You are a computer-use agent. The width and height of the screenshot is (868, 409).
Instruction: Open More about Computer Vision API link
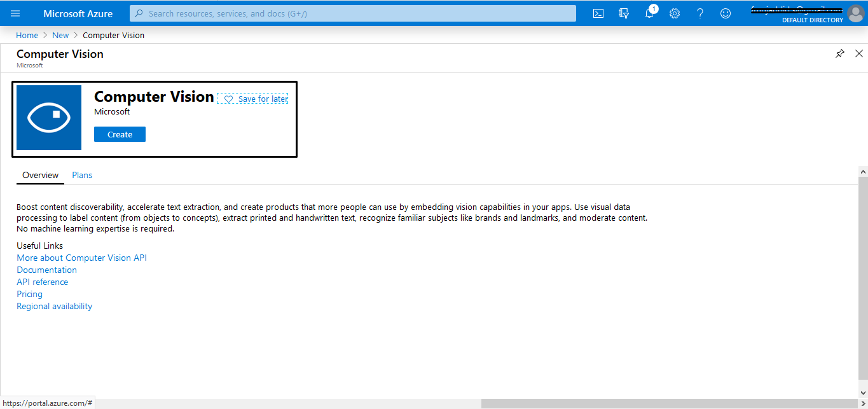pos(81,258)
